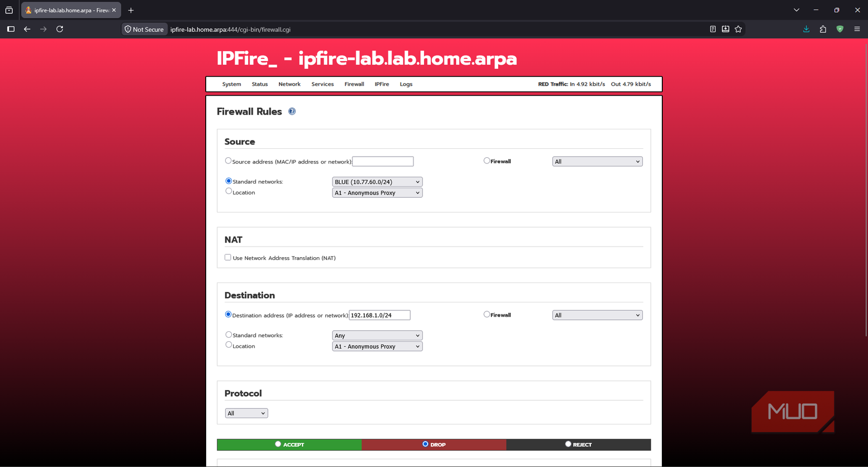Click the Not Secure shield indicator
Screen dimensions: 868x467
pyautogui.click(x=144, y=29)
